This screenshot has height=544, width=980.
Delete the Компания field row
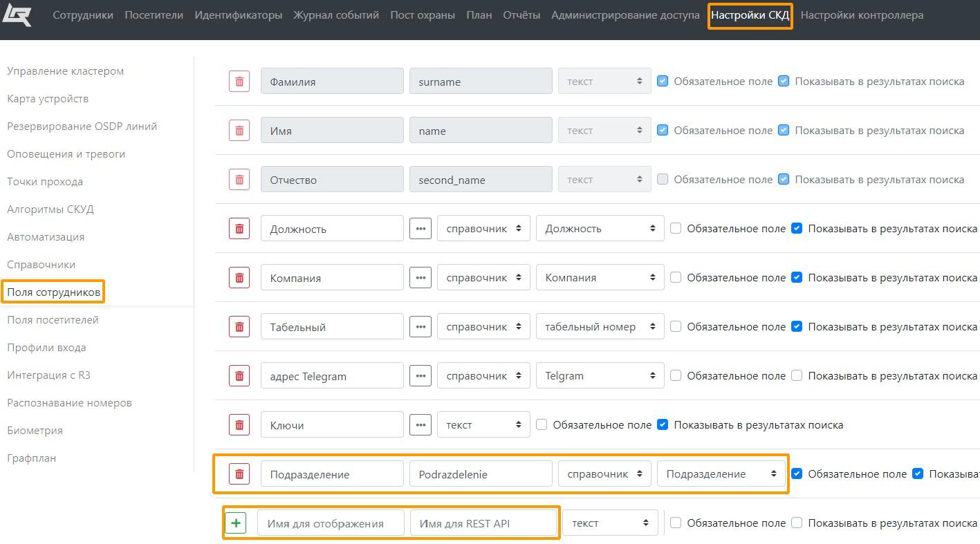pyautogui.click(x=239, y=278)
